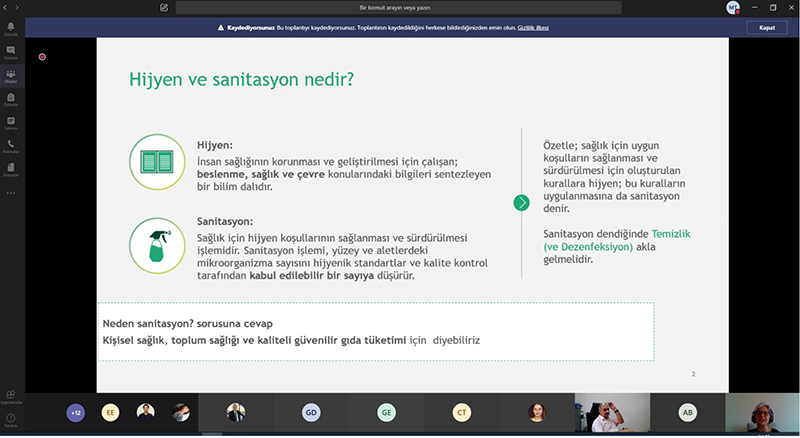The image size is (800, 438).
Task: Open Takvim calendar in the sidebar
Action: click(x=11, y=122)
